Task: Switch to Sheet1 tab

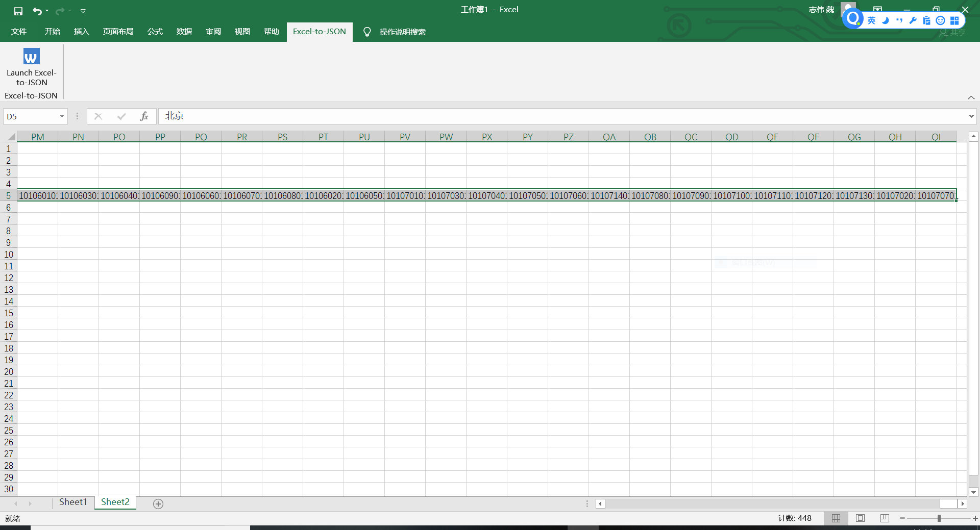Action: [x=73, y=502]
